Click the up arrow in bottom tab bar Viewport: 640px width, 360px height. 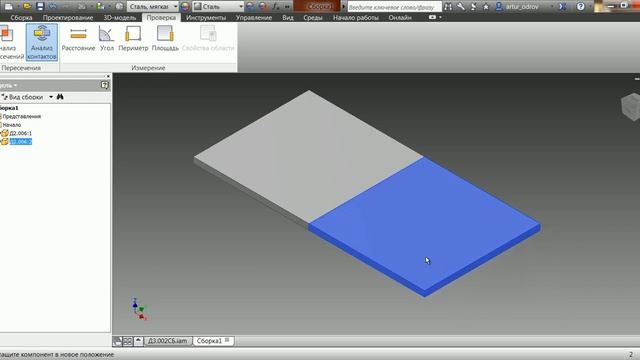pyautogui.click(x=138, y=341)
